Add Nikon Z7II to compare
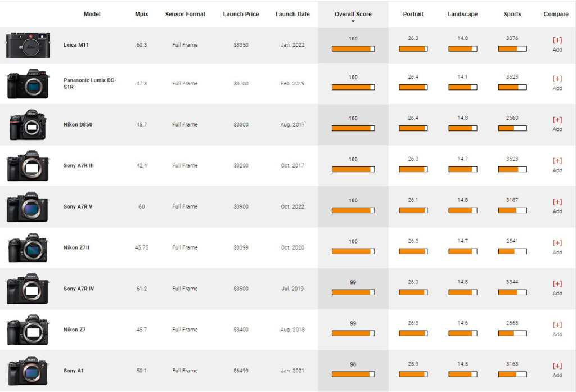 point(557,247)
